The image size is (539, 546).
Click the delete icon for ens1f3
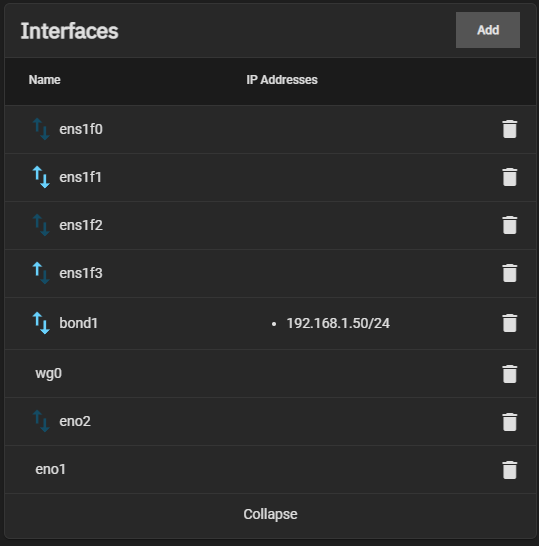(x=509, y=273)
